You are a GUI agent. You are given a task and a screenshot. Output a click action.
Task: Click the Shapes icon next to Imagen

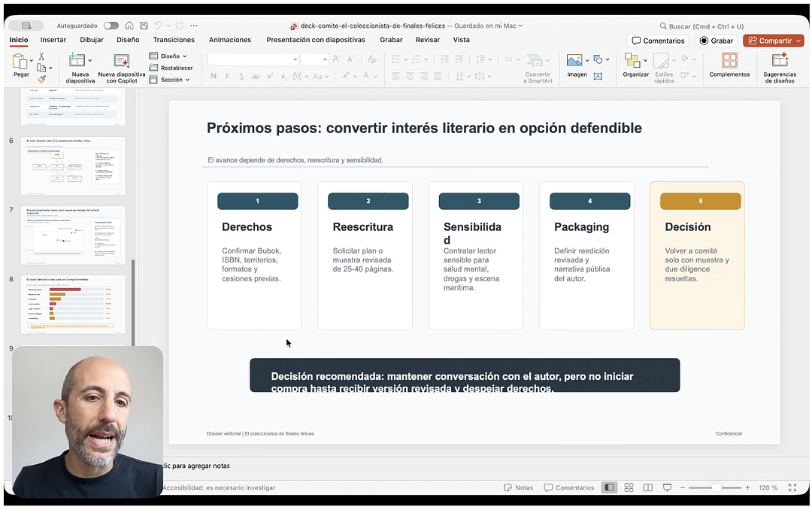click(598, 59)
